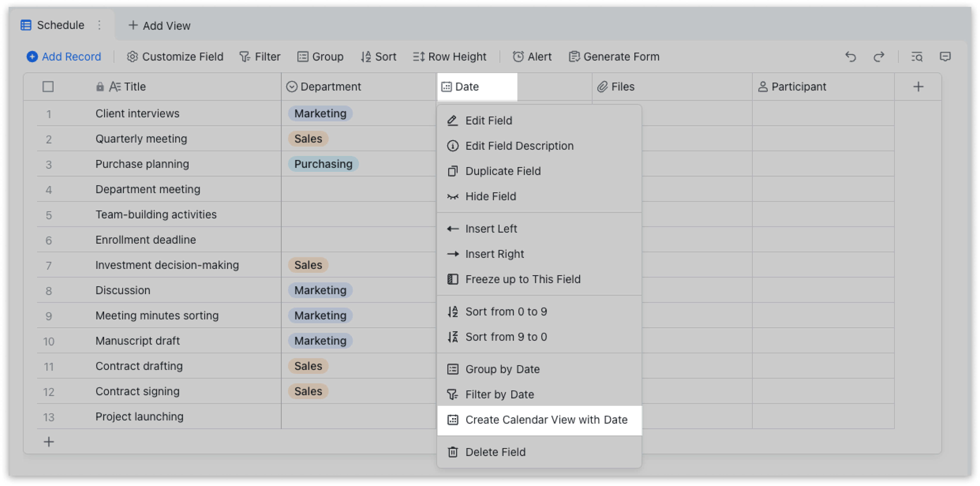Click the lock icon on the Title field
The height and width of the screenshot is (486, 980).
[100, 86]
